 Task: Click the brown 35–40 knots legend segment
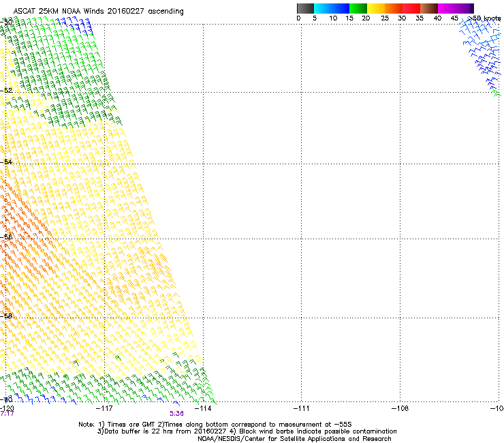click(x=429, y=8)
